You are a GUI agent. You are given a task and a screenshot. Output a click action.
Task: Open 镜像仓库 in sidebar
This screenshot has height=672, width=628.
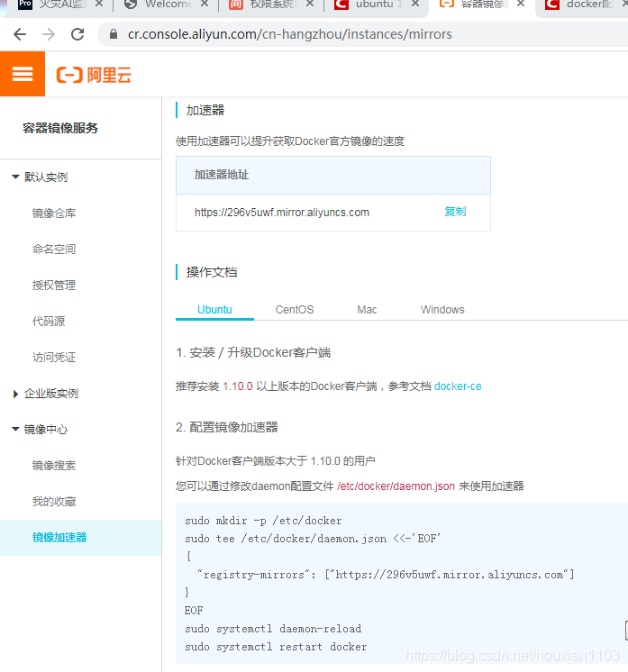(54, 213)
